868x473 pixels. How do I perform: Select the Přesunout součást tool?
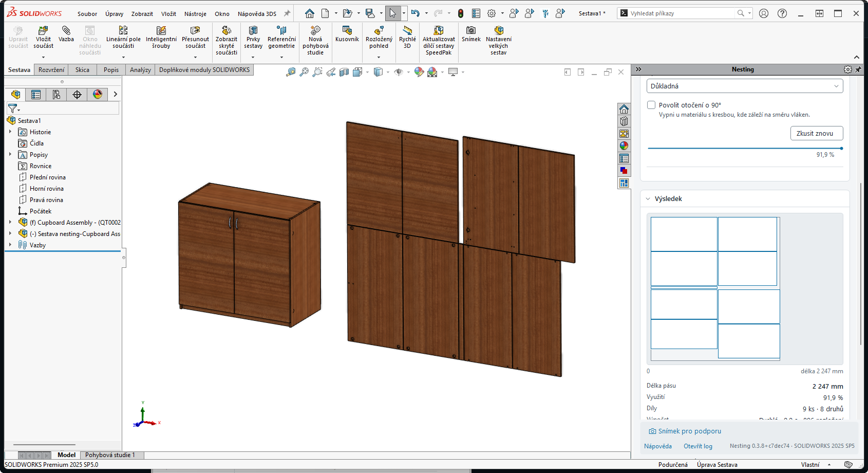coord(195,30)
